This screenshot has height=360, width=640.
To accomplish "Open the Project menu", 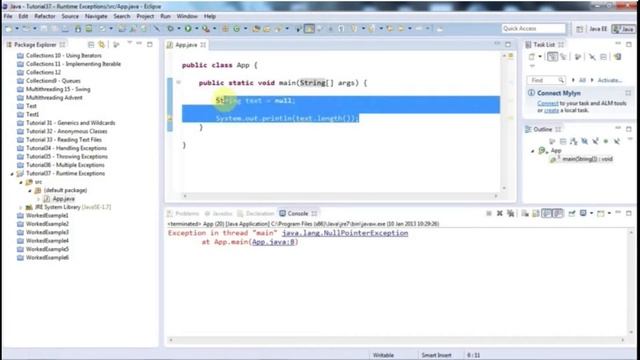I will click(145, 16).
